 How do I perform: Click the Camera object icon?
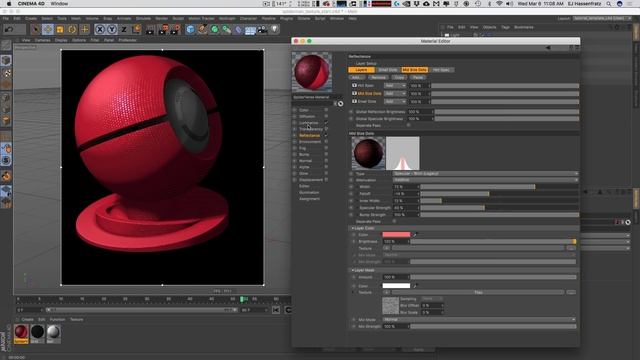coord(262,29)
